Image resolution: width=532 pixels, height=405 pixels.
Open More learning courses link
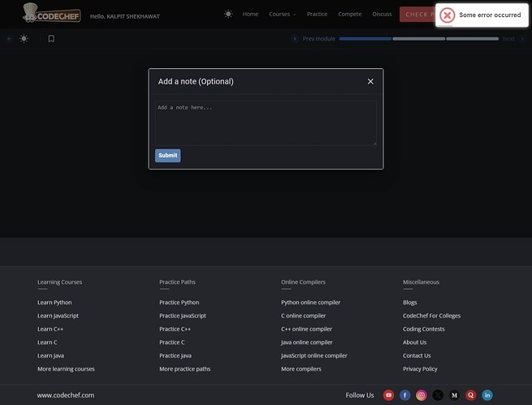(x=66, y=368)
